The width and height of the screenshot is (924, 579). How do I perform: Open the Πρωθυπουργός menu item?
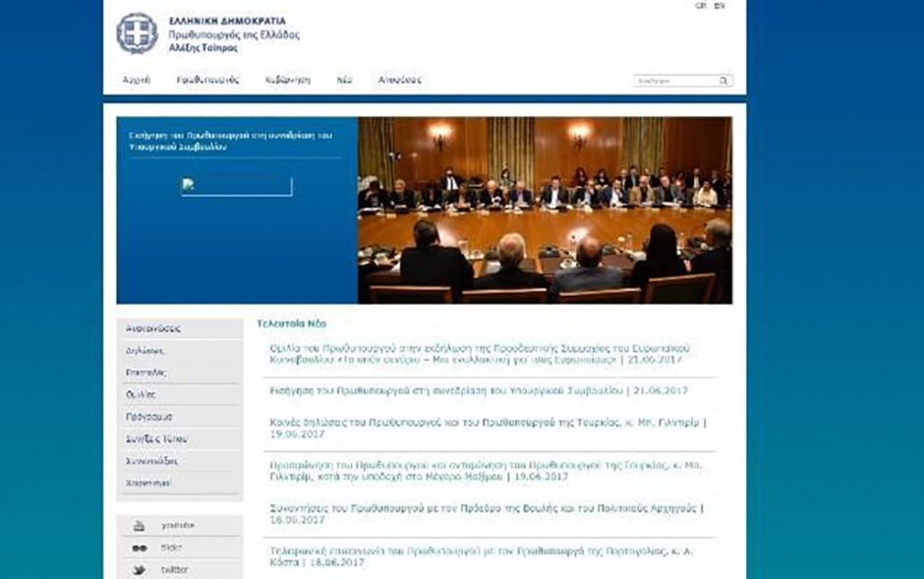[x=207, y=81]
